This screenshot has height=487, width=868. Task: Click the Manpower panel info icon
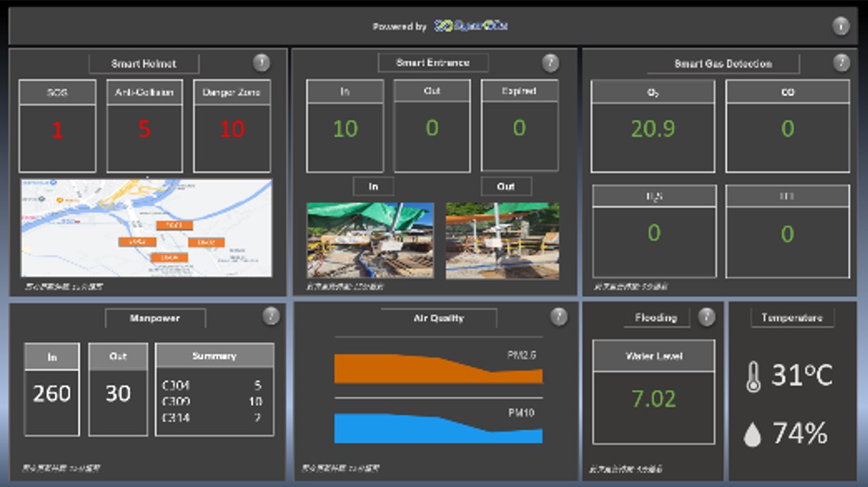pyautogui.click(x=271, y=316)
